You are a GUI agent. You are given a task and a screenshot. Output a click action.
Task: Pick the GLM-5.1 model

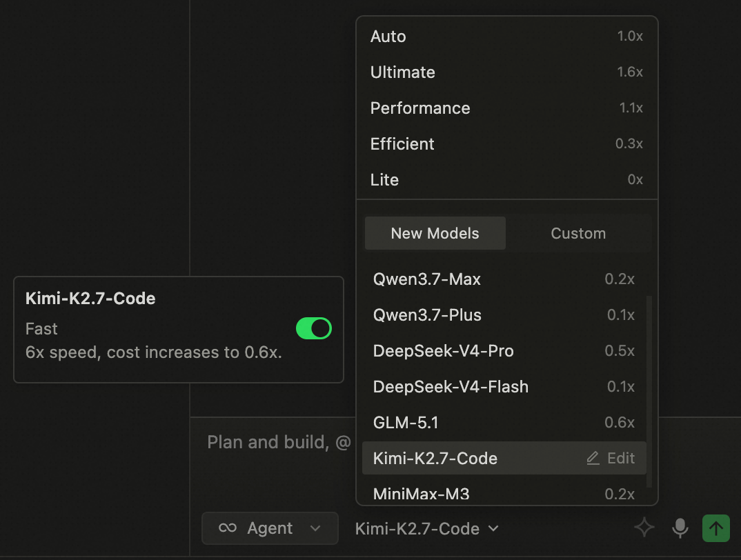coord(504,423)
